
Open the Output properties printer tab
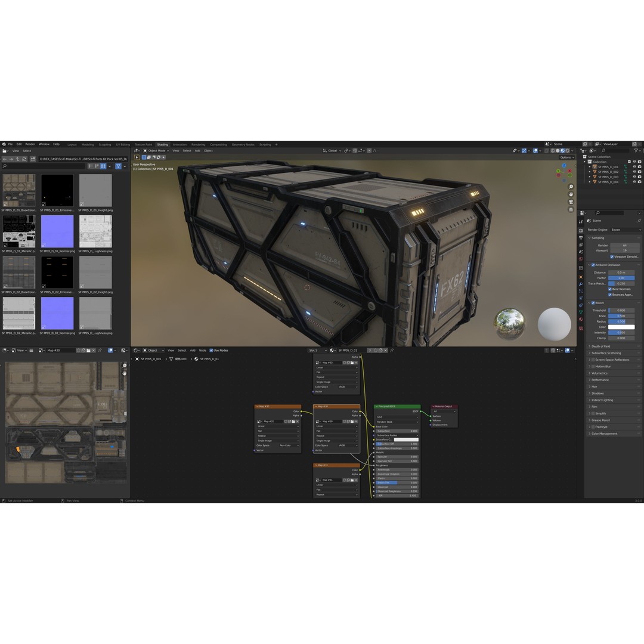[x=581, y=238]
